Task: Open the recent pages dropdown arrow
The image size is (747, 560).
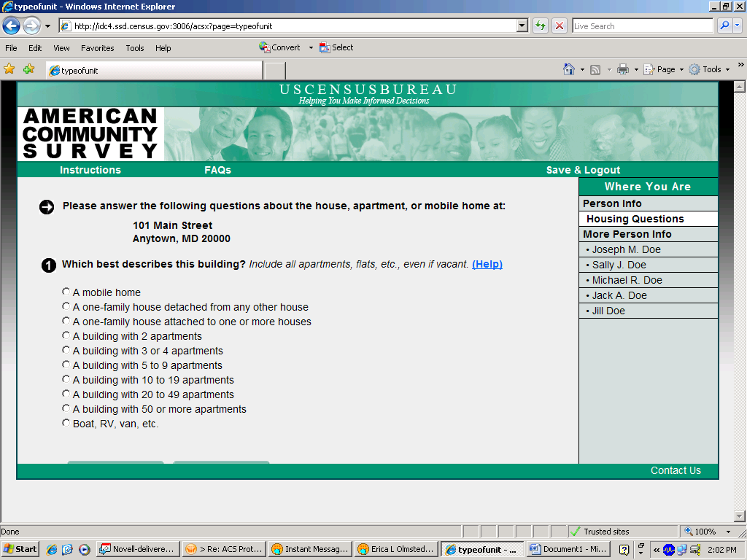Action: (x=47, y=26)
